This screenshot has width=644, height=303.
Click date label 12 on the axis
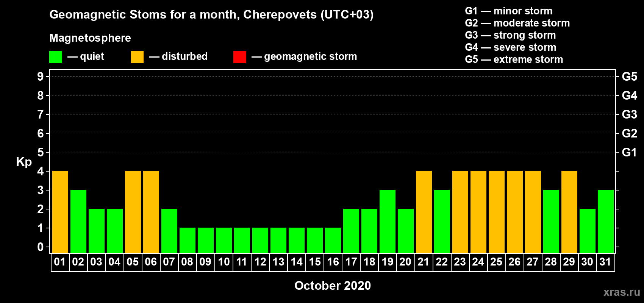coord(260,262)
